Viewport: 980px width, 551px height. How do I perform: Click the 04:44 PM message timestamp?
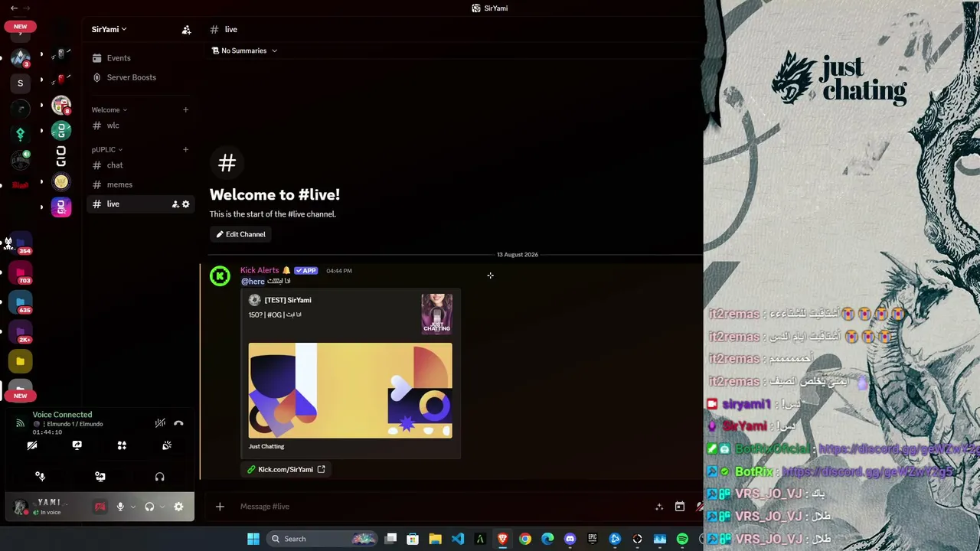(x=339, y=271)
